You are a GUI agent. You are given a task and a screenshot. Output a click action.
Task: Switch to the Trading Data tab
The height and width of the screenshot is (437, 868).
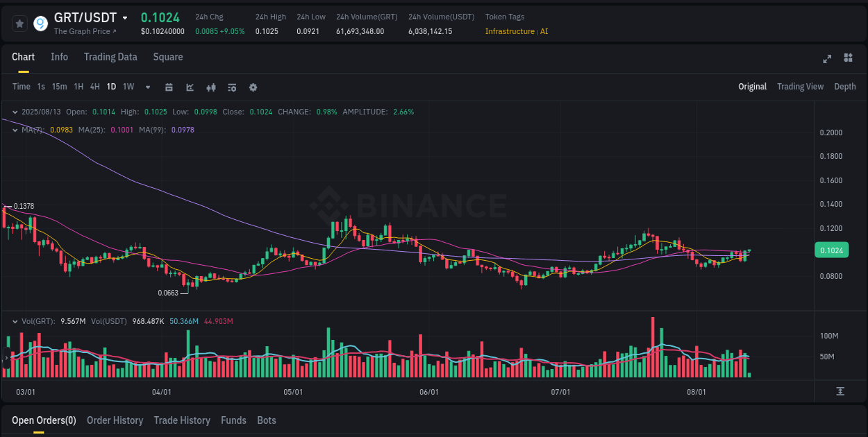coord(110,56)
